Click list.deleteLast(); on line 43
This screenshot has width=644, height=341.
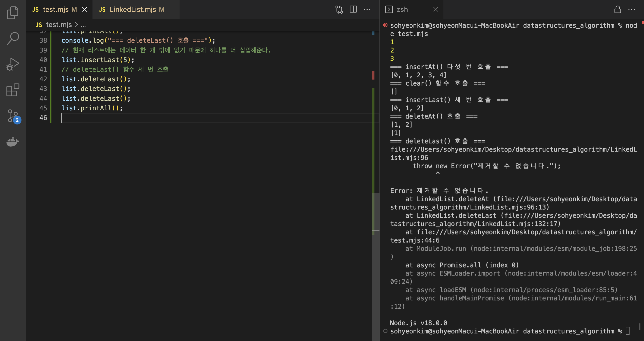click(96, 89)
